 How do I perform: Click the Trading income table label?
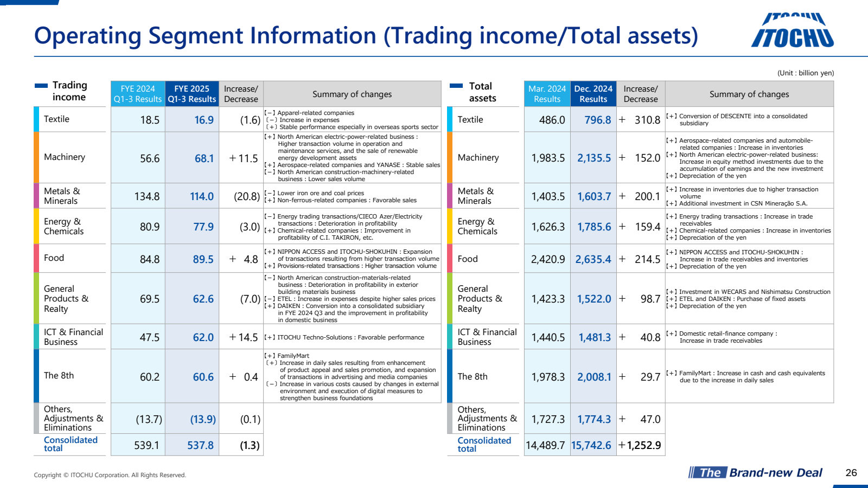pos(69,91)
